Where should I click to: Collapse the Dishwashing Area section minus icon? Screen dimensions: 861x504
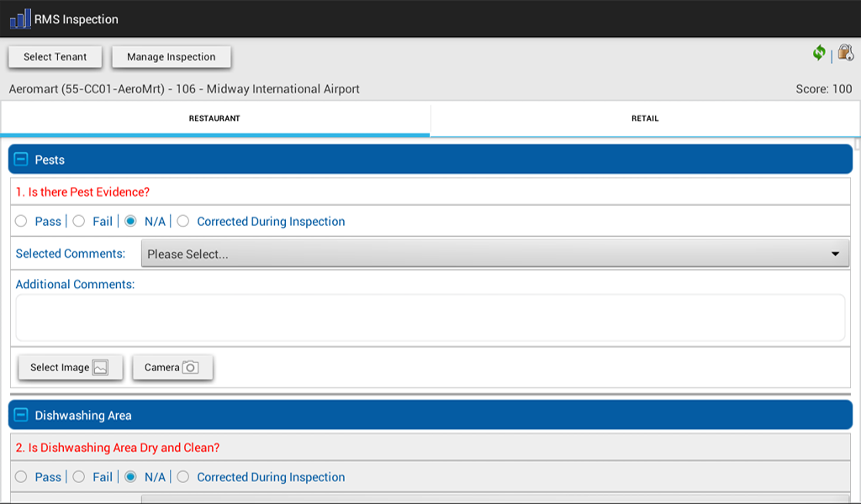pos(21,414)
